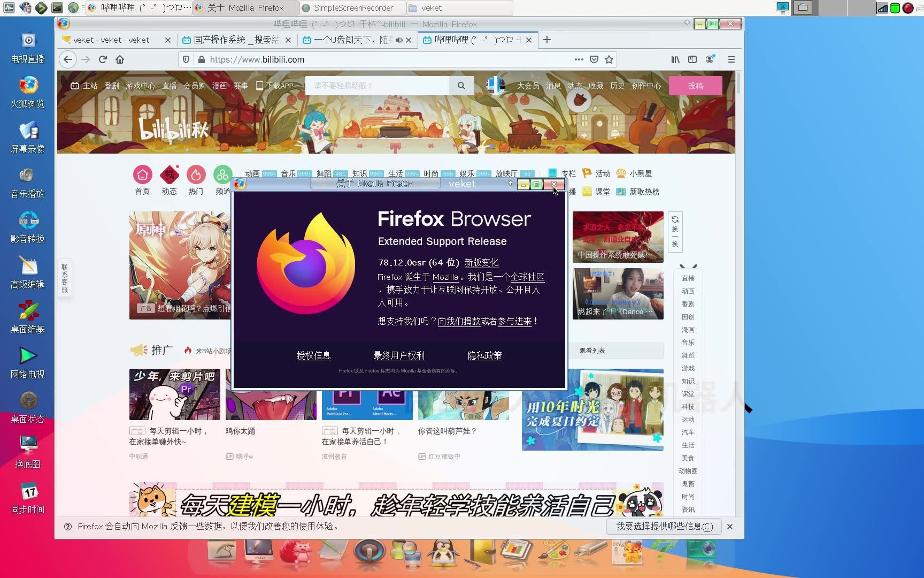The width and height of the screenshot is (924, 578).
Task: Open Firefox library icon
Action: 675,59
